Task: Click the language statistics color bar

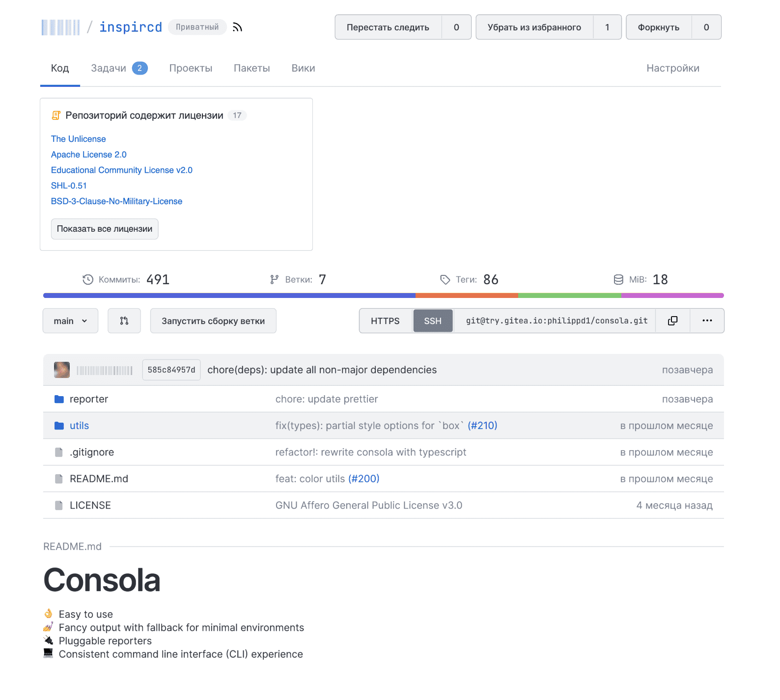Action: pyautogui.click(x=383, y=296)
